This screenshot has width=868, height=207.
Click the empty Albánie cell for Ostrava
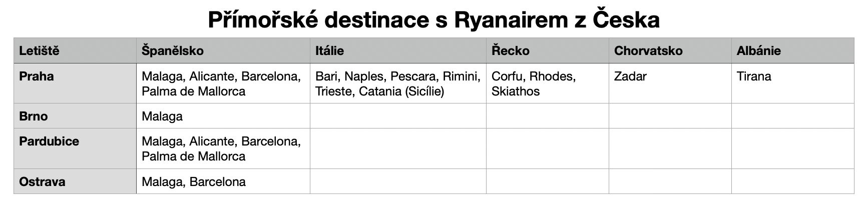[x=792, y=181]
